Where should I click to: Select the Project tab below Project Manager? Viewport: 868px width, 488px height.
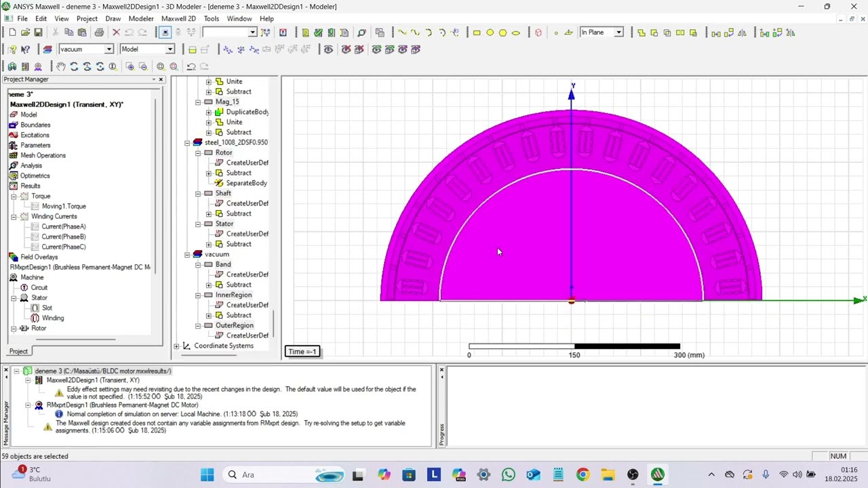tap(18, 351)
